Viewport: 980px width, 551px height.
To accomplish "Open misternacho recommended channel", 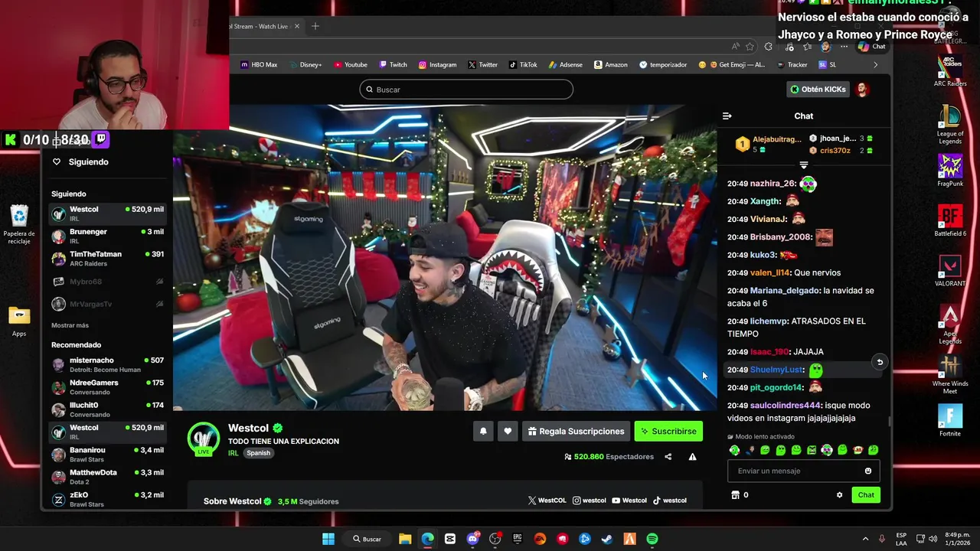I will point(107,365).
